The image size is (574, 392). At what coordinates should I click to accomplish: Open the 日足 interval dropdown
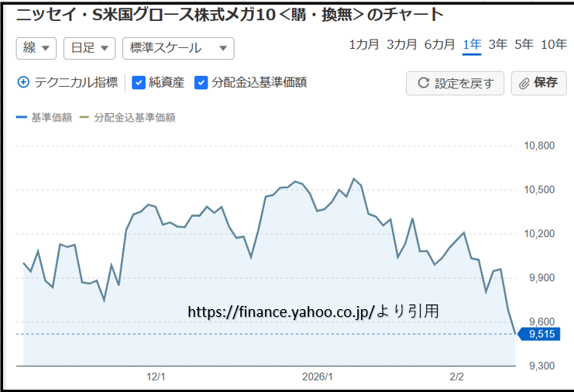[88, 48]
